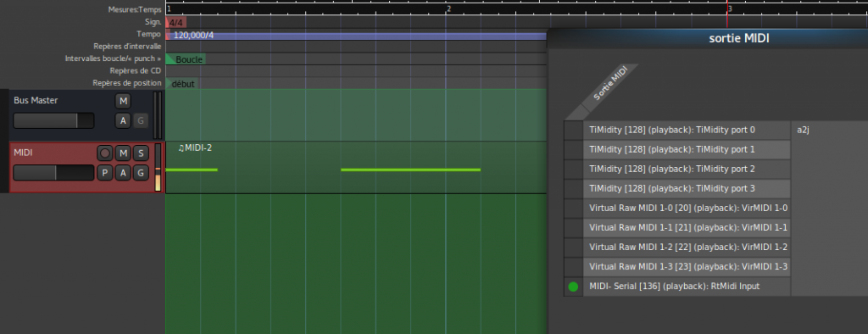This screenshot has width=868, height=334.
Task: Click TiMidity port 0 row label
Action: [687, 131]
